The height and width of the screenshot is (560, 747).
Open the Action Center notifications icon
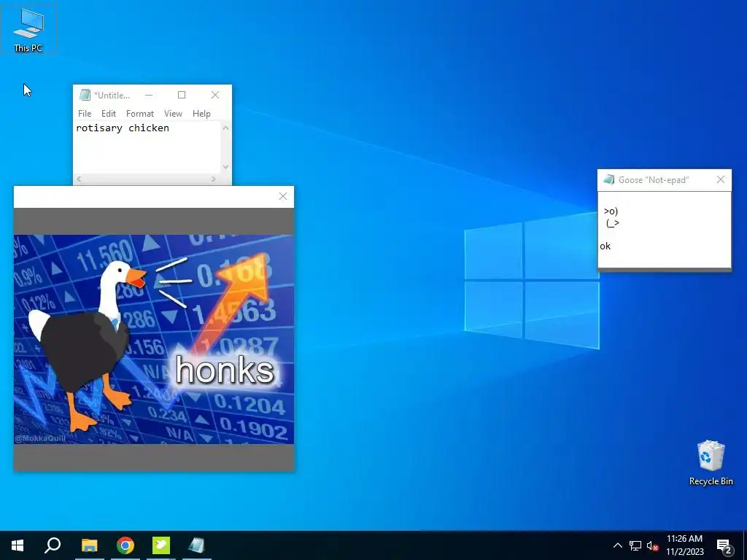pyautogui.click(x=724, y=546)
